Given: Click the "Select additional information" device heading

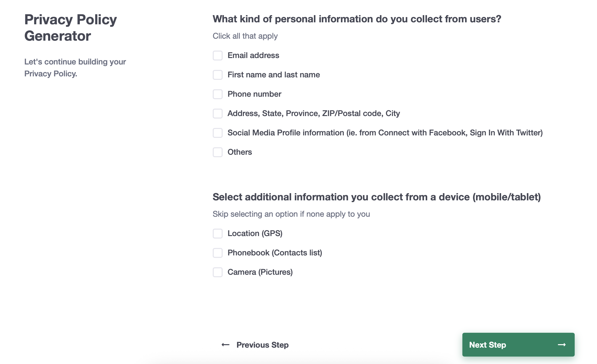Looking at the screenshot, I should [376, 197].
